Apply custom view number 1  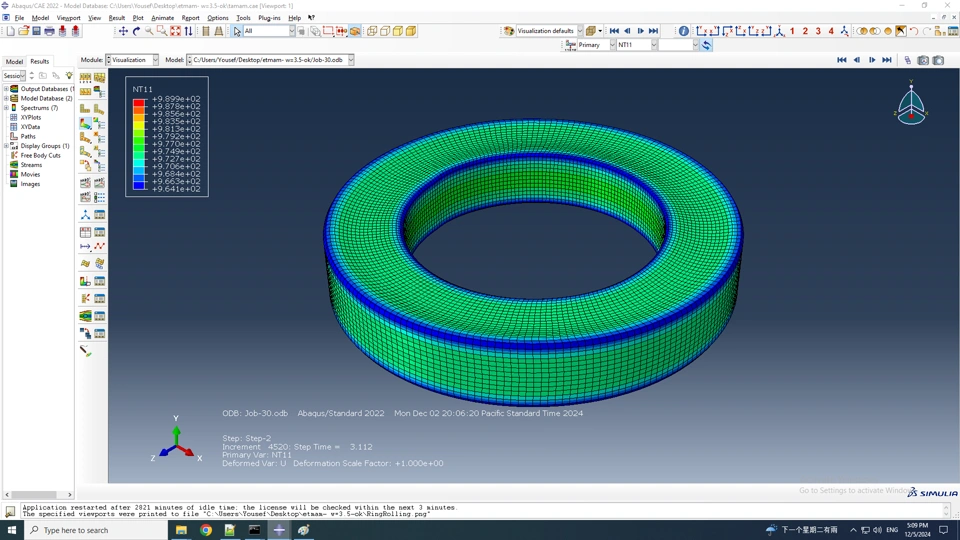[x=792, y=31]
